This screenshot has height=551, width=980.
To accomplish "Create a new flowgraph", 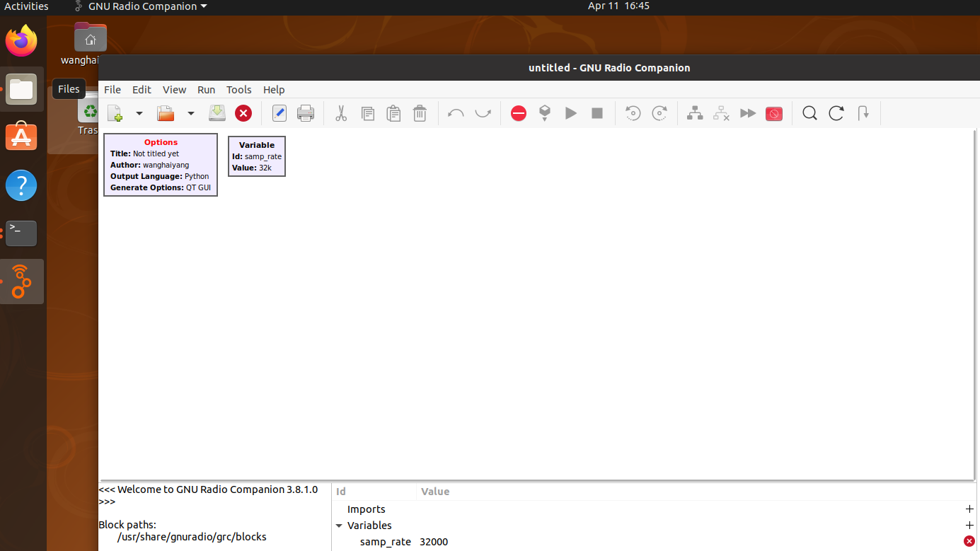I will point(115,113).
